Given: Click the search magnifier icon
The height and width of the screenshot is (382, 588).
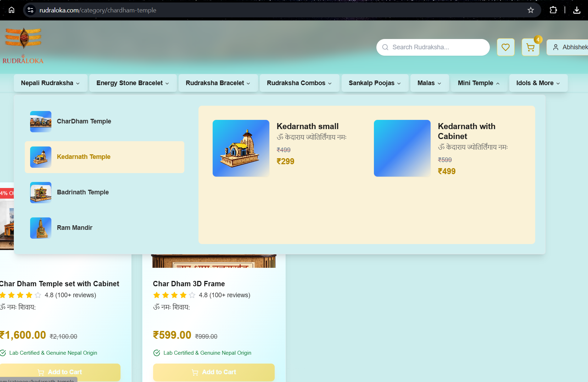Looking at the screenshot, I should click(385, 47).
